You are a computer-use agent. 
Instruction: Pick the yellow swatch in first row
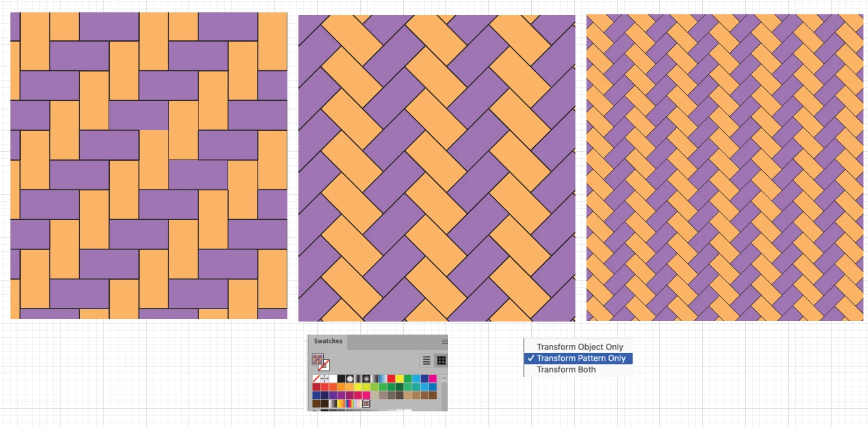[x=399, y=379]
